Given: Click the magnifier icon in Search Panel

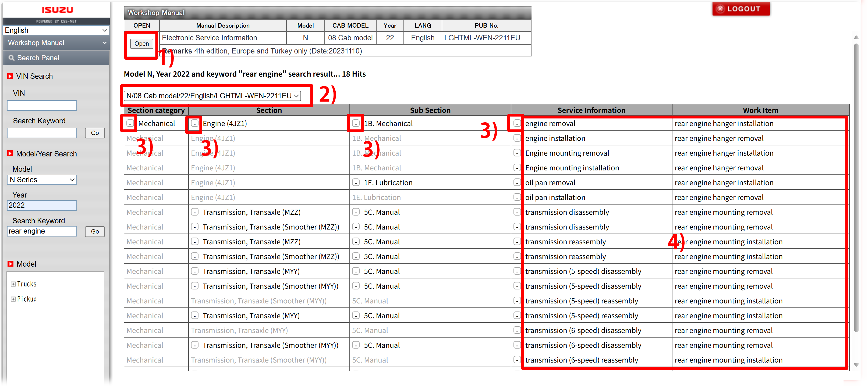Looking at the screenshot, I should pos(12,58).
